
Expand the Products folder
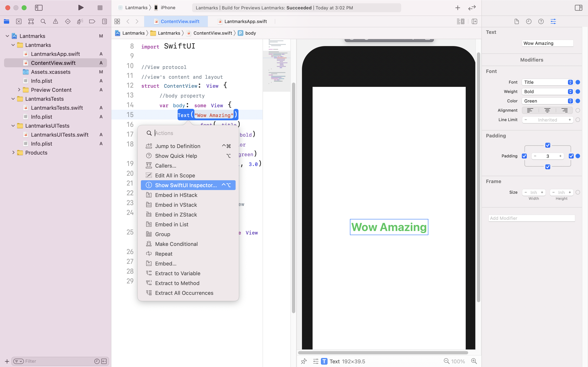[13, 153]
